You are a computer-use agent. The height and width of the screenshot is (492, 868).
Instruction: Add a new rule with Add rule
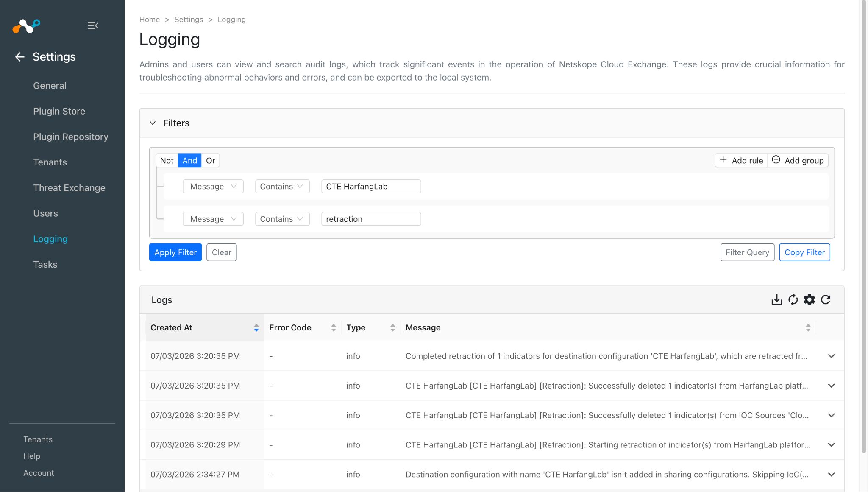pos(741,160)
